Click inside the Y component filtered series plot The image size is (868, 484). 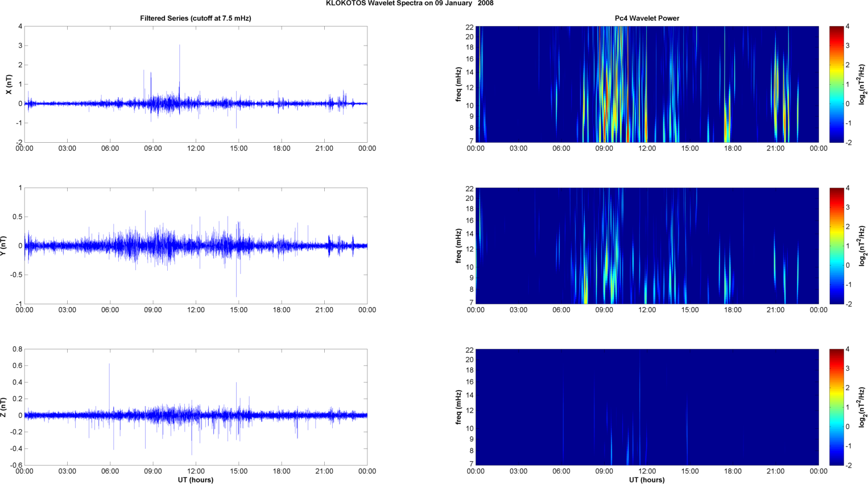click(196, 246)
